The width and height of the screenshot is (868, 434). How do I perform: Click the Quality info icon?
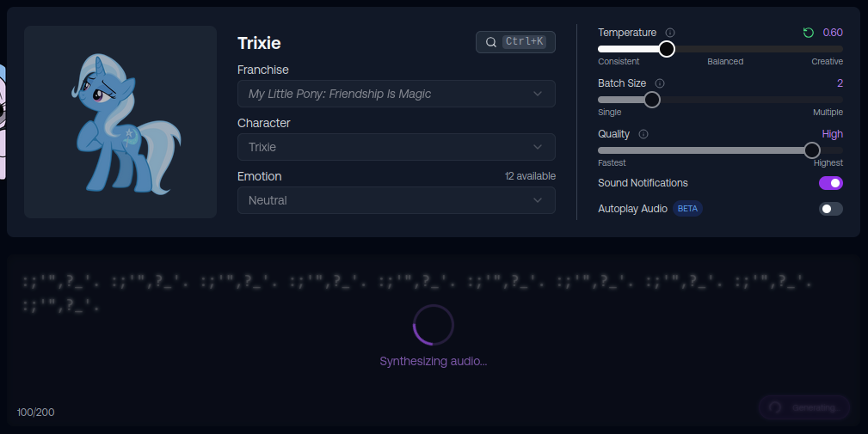643,134
